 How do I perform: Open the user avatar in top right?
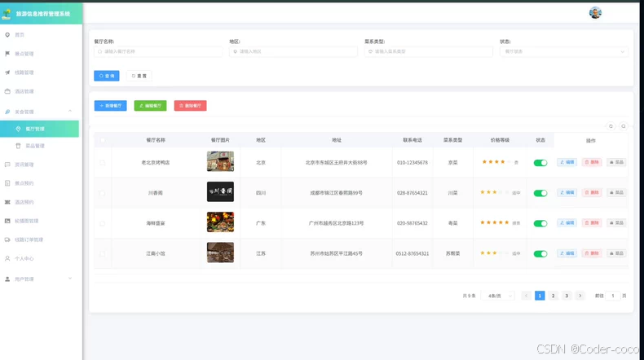595,13
